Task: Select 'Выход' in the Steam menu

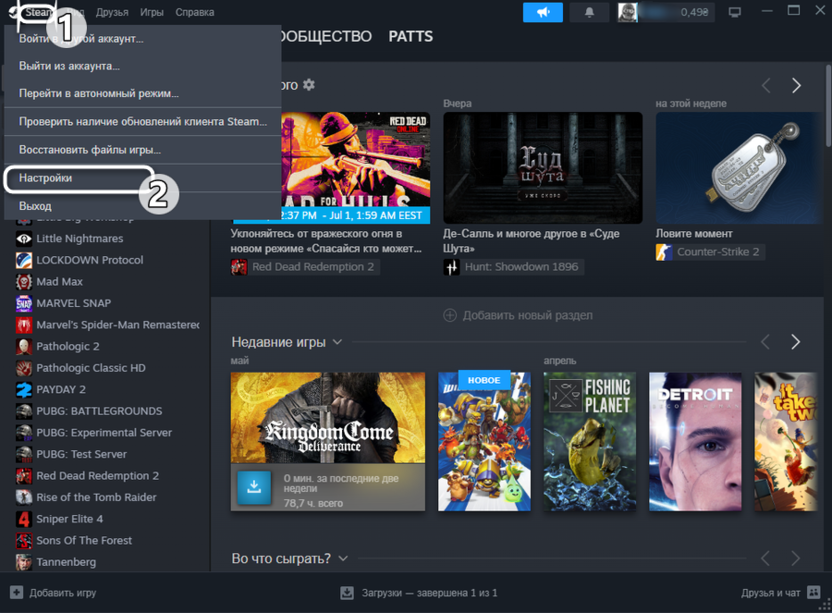Action: 142,206
